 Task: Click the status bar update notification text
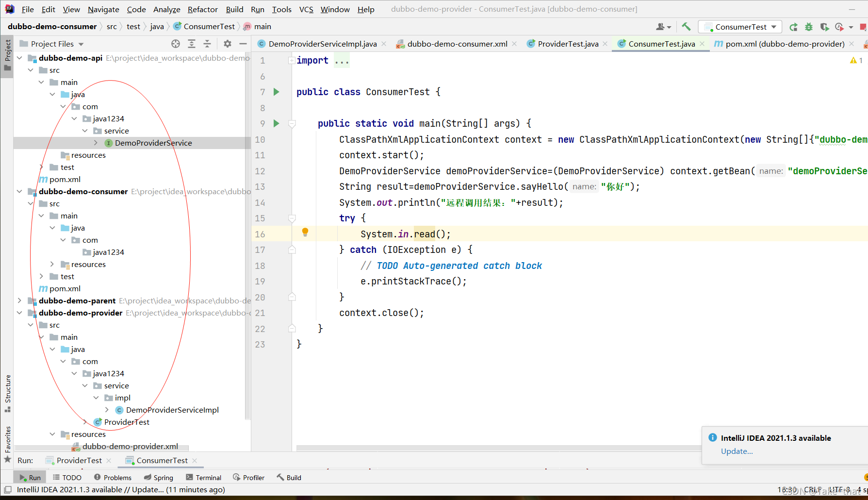pos(121,489)
